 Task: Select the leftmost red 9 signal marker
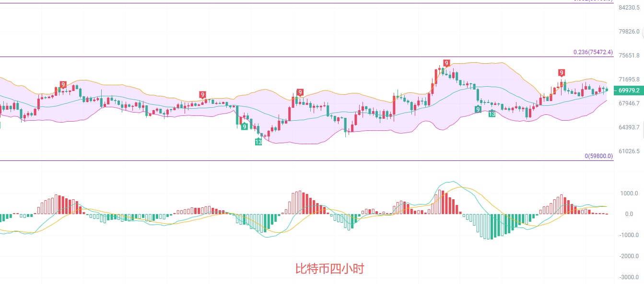point(63,85)
